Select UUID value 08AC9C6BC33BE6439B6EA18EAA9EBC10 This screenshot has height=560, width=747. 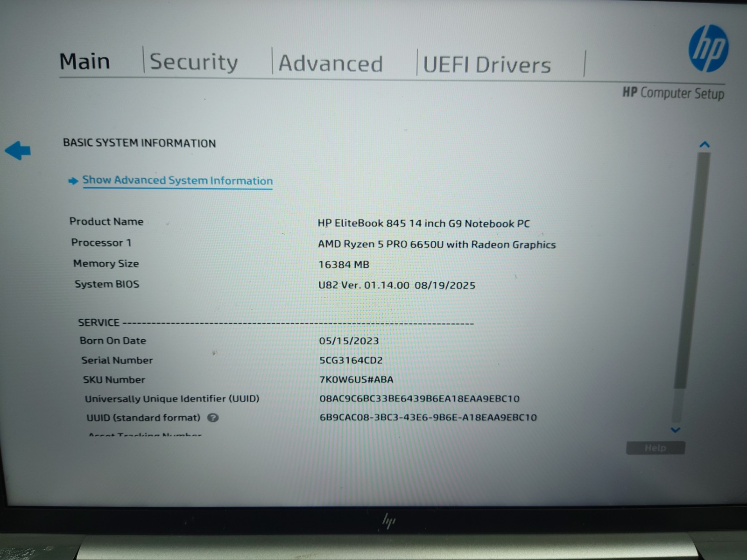(x=420, y=399)
